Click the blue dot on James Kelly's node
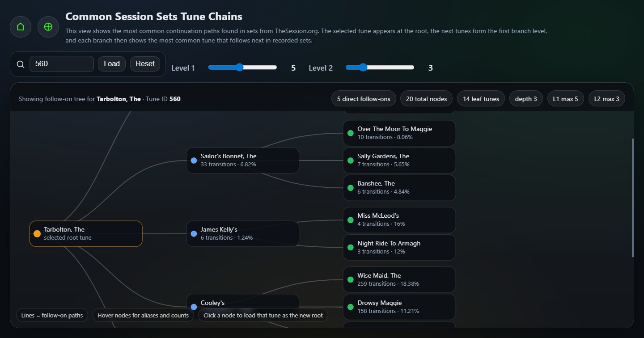The width and height of the screenshot is (644, 338). 194,233
